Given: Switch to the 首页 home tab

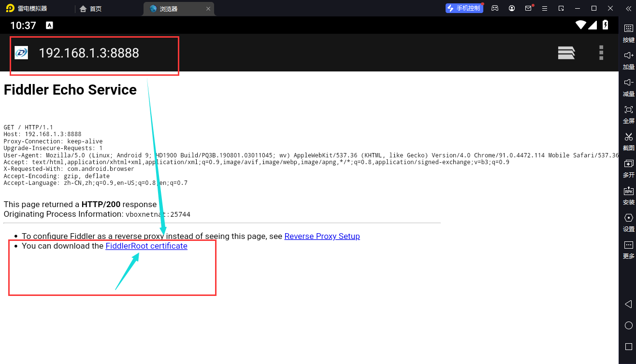Looking at the screenshot, I should click(91, 9).
